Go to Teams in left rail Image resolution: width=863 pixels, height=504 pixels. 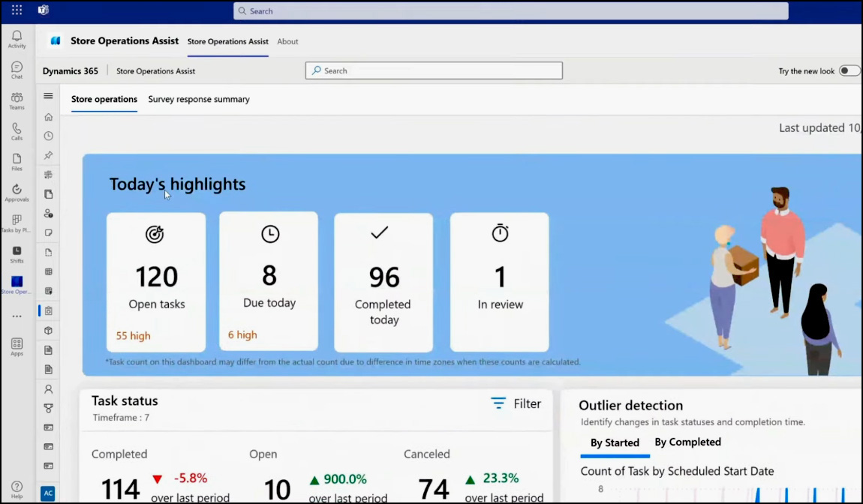(x=17, y=100)
